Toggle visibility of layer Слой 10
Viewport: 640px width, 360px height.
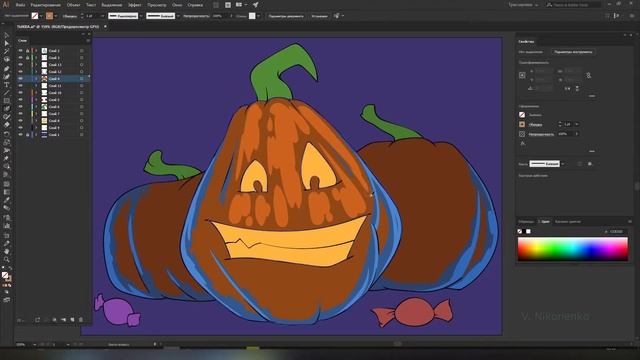(20, 93)
